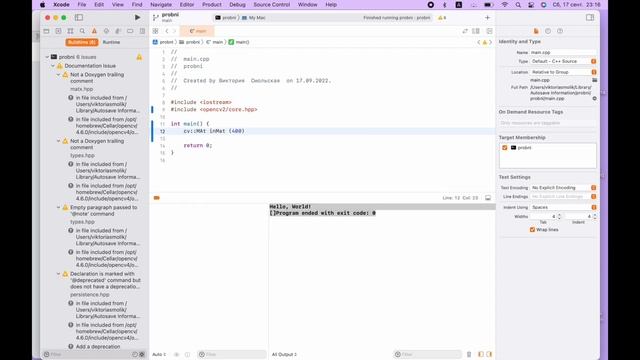Click the Name field main.cpp
The image size is (640, 360).
click(x=563, y=52)
